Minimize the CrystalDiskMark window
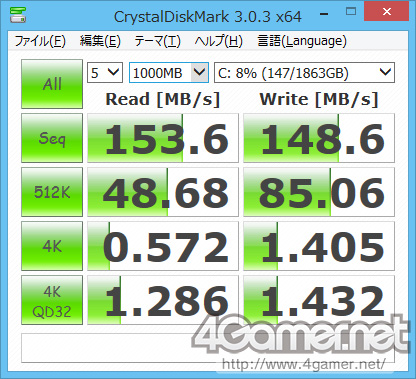The image size is (416, 379). pos(324,13)
